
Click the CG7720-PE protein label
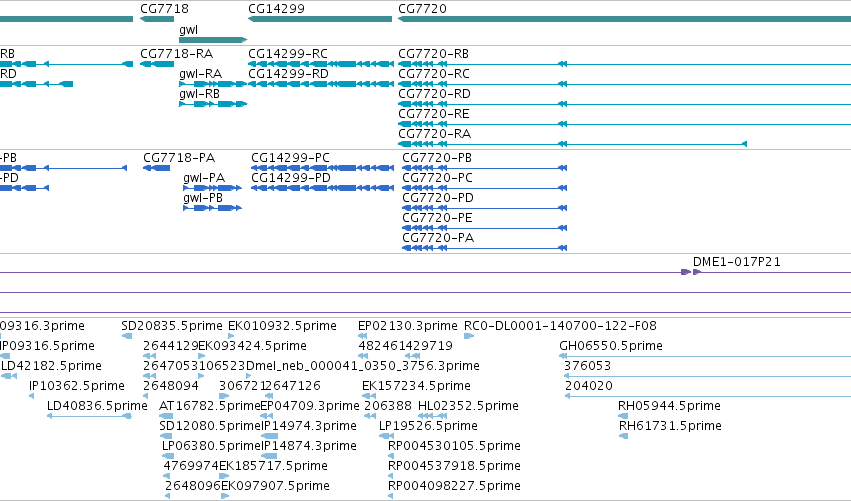437,218
